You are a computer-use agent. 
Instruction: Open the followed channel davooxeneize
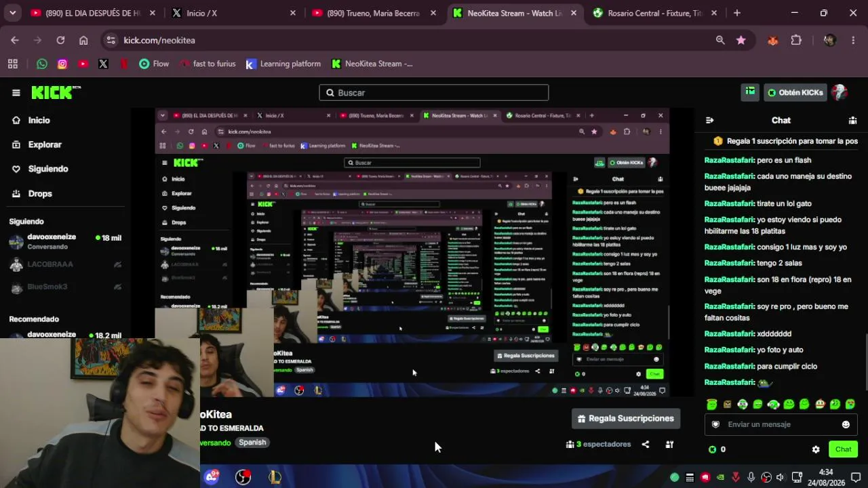click(65, 241)
